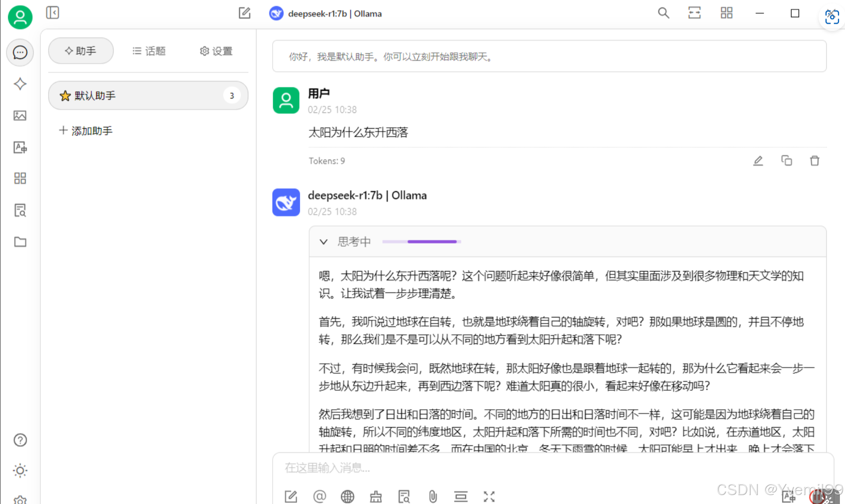This screenshot has height=504, width=845.
Task: Open the image generation sidebar icon
Action: click(x=20, y=116)
